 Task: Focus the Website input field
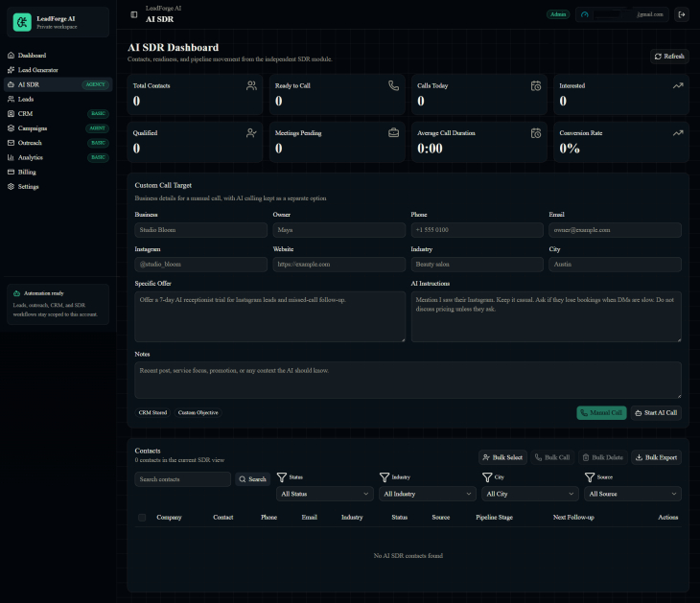[x=338, y=265]
